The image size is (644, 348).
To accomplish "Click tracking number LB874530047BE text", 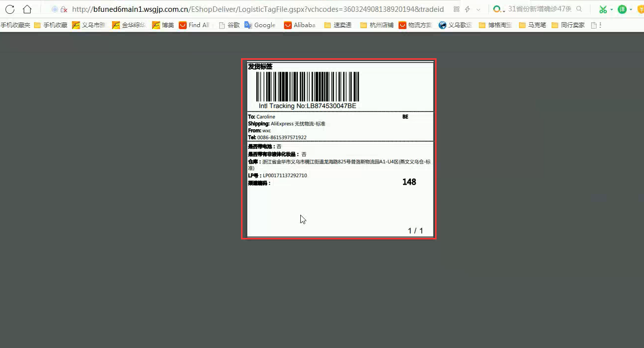I will point(331,106).
